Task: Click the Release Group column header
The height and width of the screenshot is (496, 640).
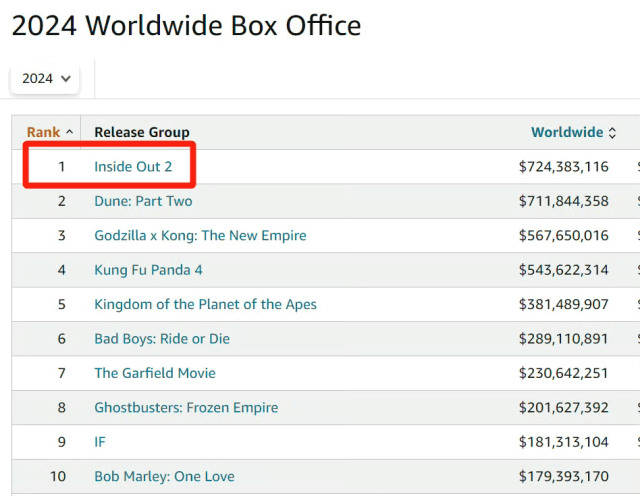Action: tap(141, 132)
